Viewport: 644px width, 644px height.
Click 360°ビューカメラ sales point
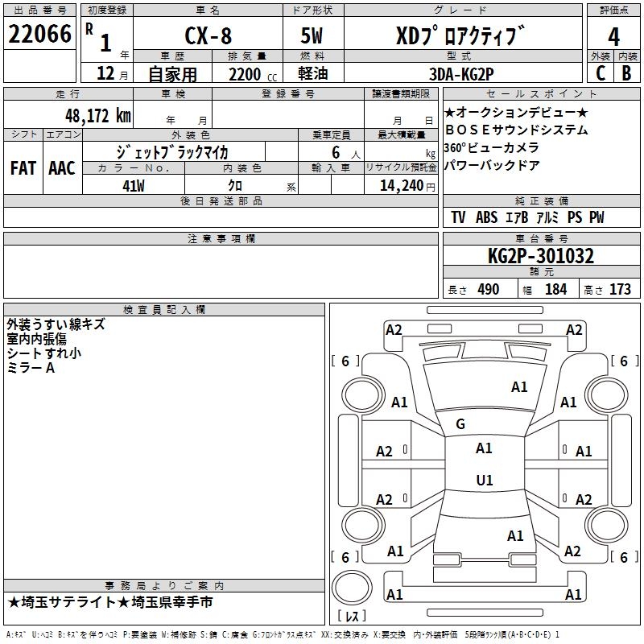point(491,147)
